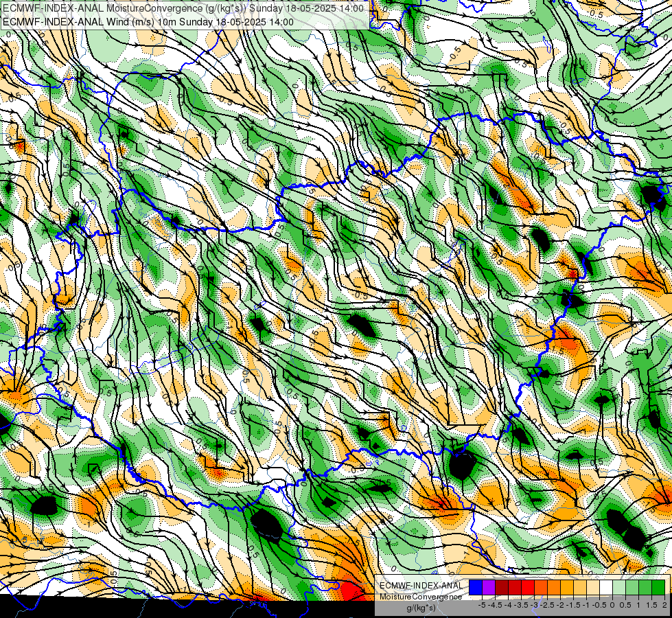This screenshot has height=618, width=672.
Task: Select the white swatch between -0.5 and 0
Action: pos(606,587)
